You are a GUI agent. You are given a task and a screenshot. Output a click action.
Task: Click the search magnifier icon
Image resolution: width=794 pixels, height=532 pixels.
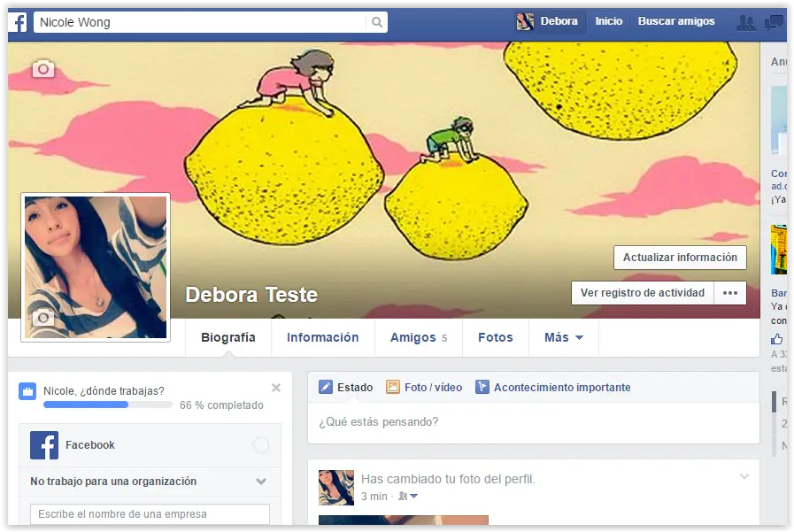click(x=377, y=22)
